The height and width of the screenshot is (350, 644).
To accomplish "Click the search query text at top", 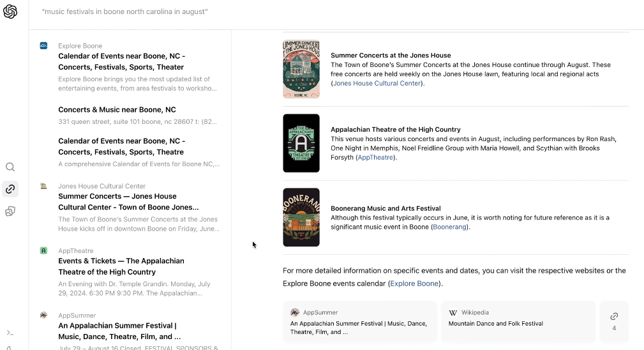I will click(x=125, y=11).
